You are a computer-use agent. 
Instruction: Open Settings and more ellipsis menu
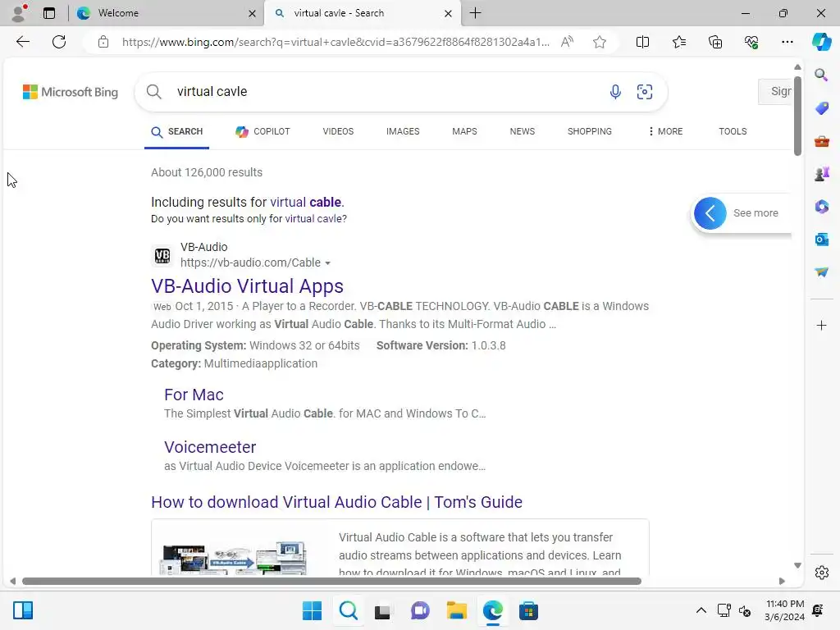(787, 42)
